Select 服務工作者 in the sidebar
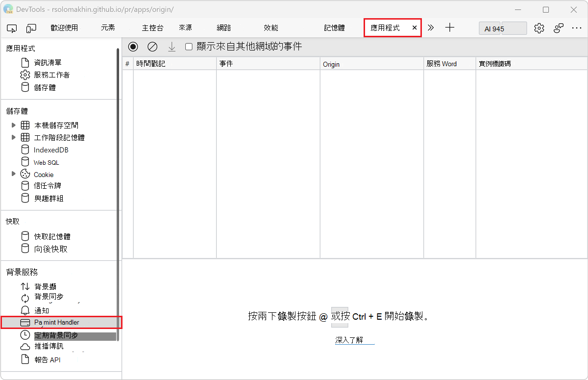 coord(51,75)
